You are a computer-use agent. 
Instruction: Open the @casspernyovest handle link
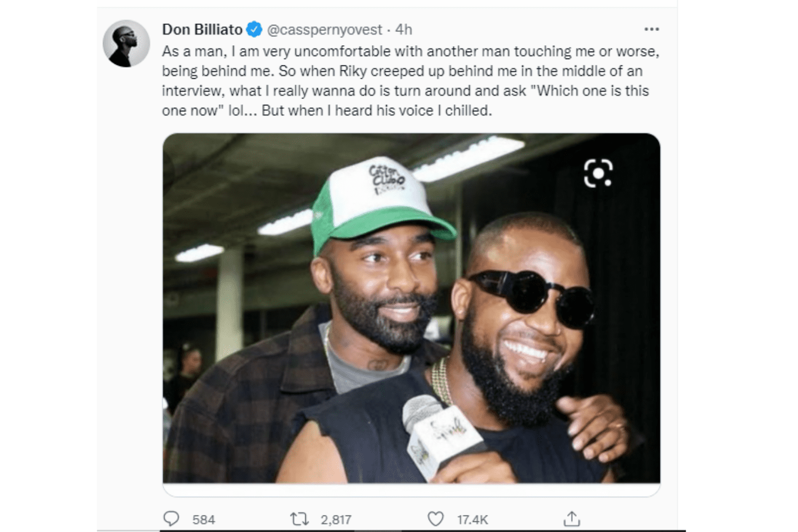tap(324, 30)
